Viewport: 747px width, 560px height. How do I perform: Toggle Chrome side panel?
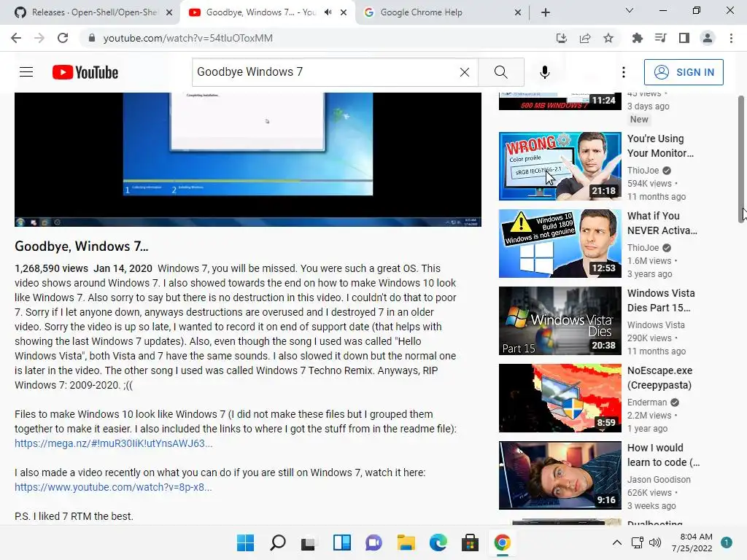pos(684,38)
